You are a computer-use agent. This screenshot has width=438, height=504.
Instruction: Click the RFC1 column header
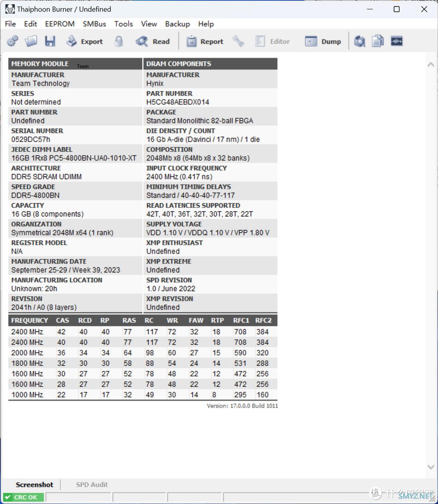(x=241, y=321)
